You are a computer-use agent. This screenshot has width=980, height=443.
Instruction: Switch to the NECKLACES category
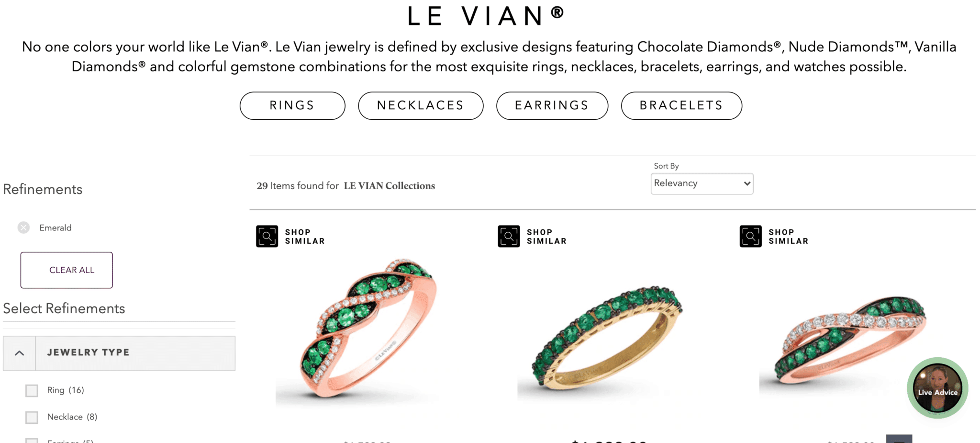(421, 105)
